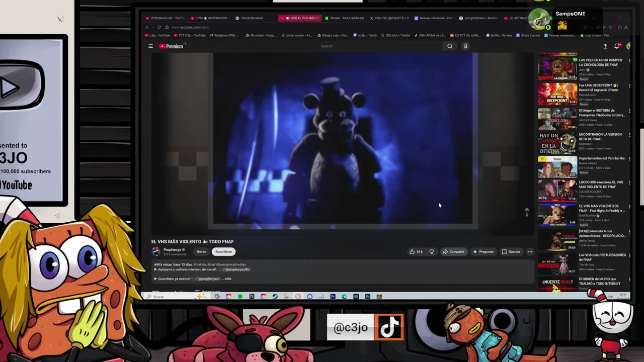Image resolution: width=644 pixels, height=362 pixels.
Task: Open options for 'Departamentos del Perú be like' video
Action: [x=629, y=159]
